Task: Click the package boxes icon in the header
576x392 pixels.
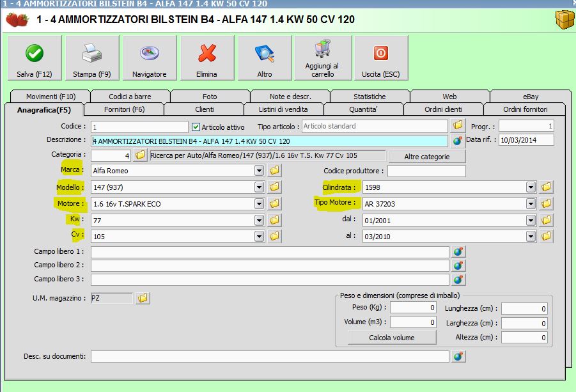Action: click(x=564, y=19)
